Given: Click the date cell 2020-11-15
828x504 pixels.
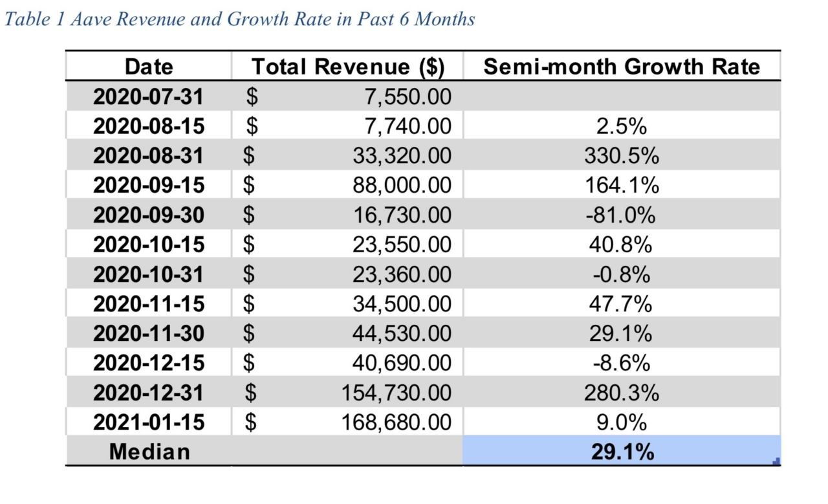Looking at the screenshot, I should [x=149, y=304].
